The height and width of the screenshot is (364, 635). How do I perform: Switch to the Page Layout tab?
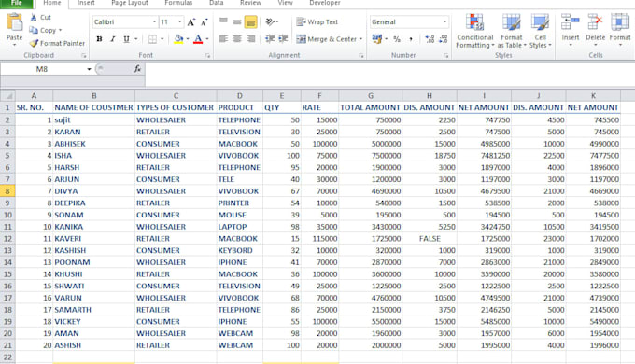point(130,3)
